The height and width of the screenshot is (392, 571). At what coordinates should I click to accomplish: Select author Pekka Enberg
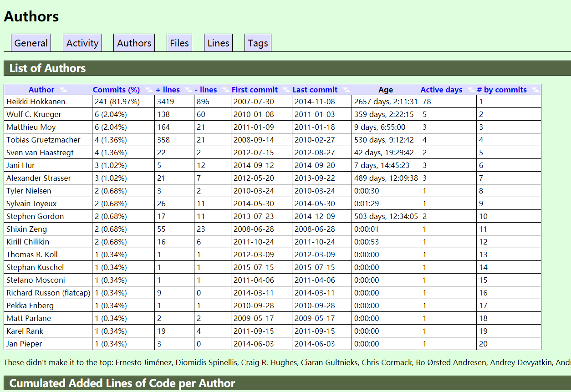[30, 305]
